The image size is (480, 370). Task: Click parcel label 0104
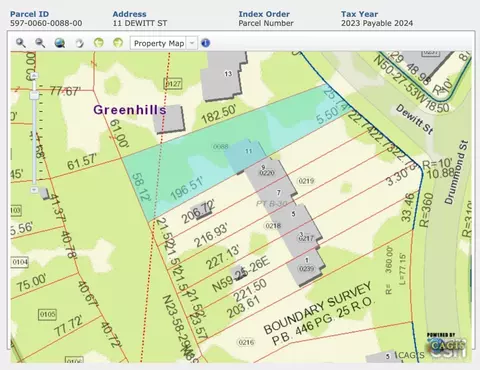(x=20, y=262)
